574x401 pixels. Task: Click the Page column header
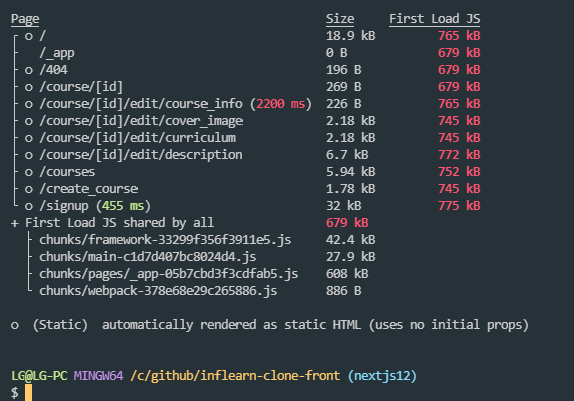point(25,19)
